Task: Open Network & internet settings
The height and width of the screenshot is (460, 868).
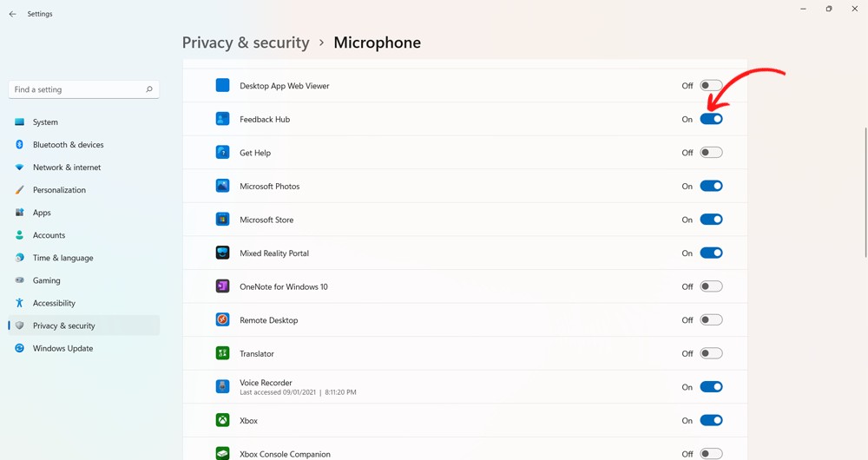Action: pyautogui.click(x=84, y=168)
